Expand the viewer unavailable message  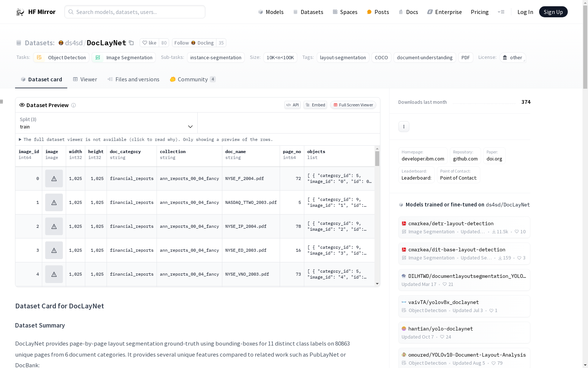click(x=20, y=139)
